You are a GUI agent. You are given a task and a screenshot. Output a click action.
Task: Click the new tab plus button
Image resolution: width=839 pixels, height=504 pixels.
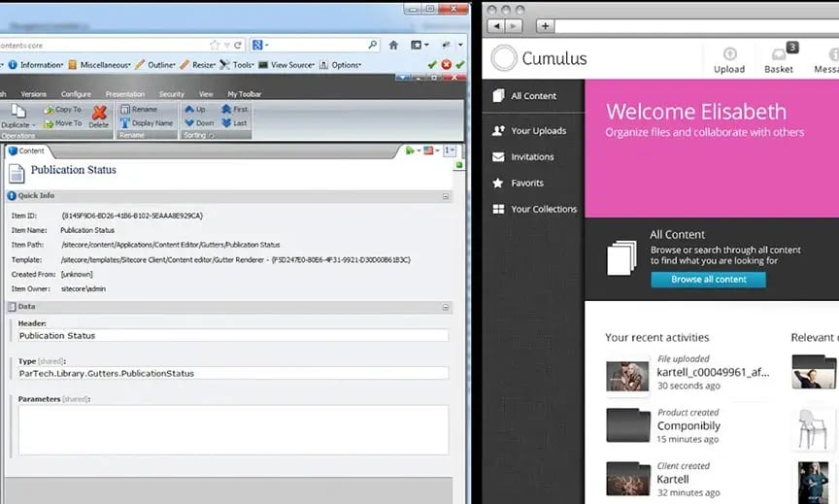pyautogui.click(x=545, y=25)
